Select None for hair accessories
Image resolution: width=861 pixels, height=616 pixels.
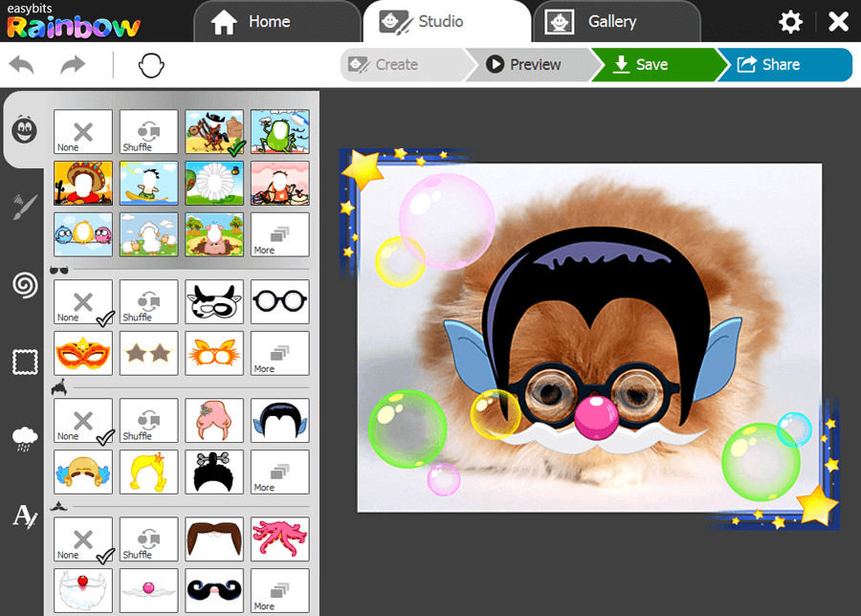(82, 421)
